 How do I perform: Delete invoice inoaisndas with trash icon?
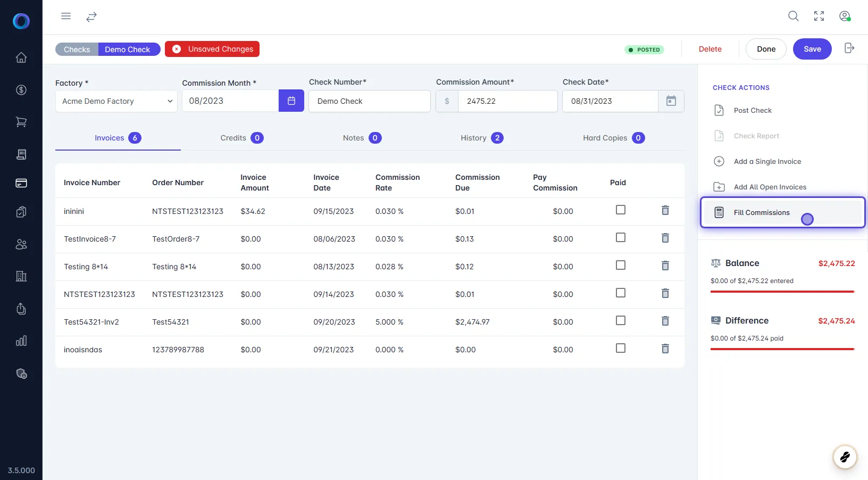click(665, 349)
